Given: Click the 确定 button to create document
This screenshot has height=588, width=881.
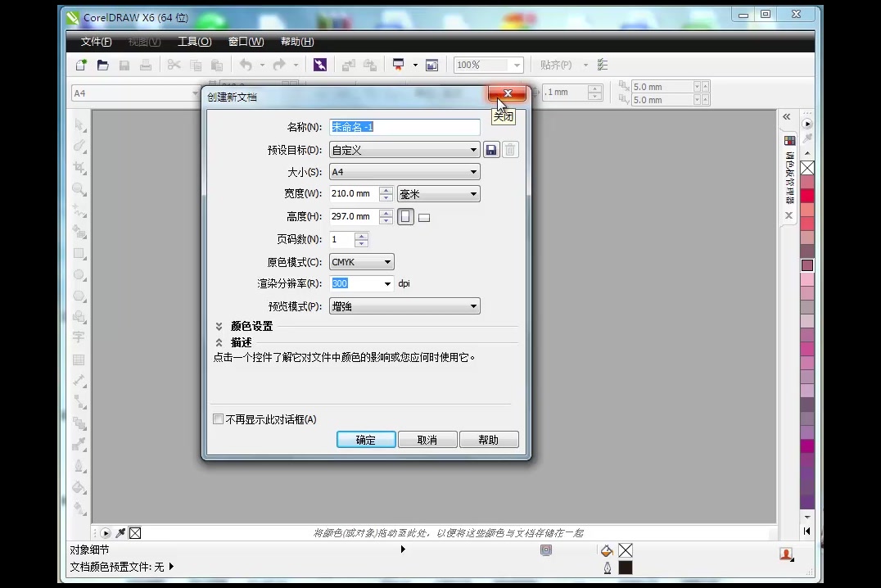Looking at the screenshot, I should 365,439.
